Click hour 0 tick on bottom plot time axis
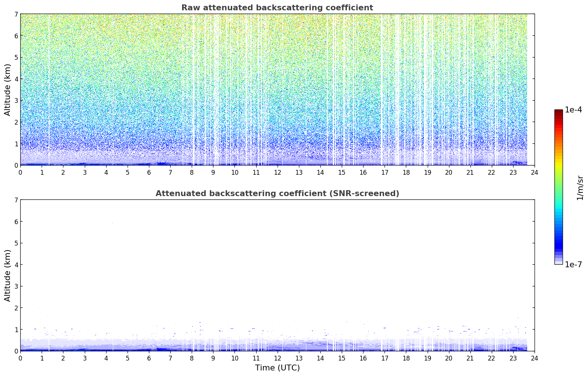This screenshot has height=376, width=588. 20,358
